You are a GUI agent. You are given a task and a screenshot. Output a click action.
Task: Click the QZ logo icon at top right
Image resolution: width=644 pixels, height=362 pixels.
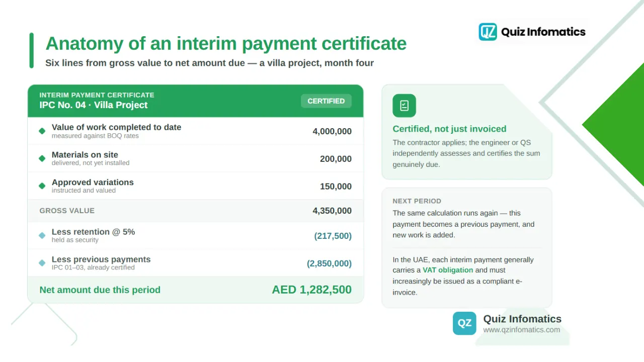tap(488, 32)
